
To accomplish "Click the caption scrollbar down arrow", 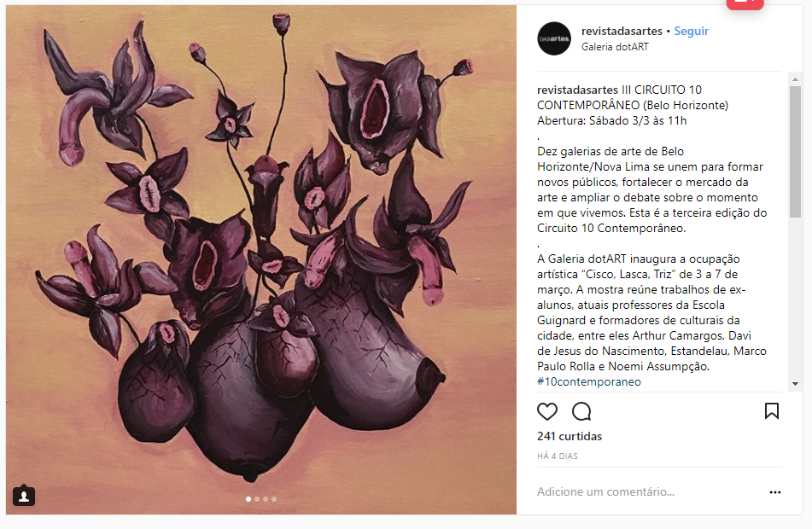I will click(795, 384).
